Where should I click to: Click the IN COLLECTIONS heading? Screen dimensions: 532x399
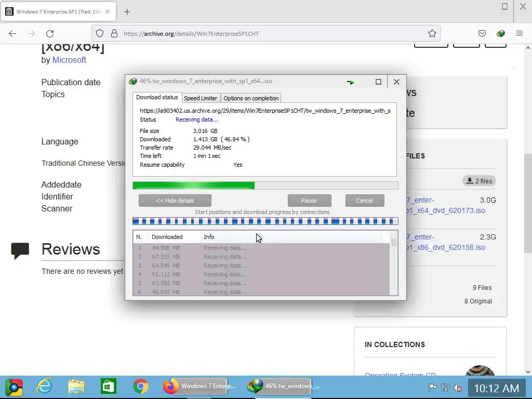[395, 344]
